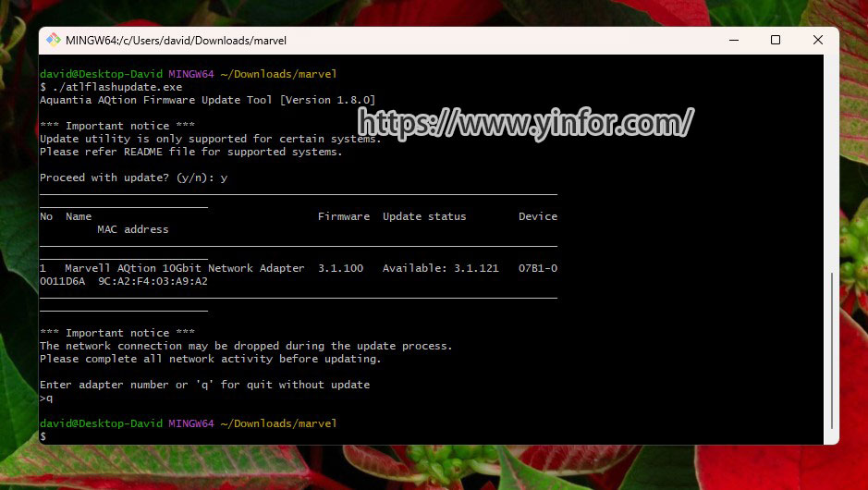
Task: Click the 'Update status' column header
Action: point(424,216)
